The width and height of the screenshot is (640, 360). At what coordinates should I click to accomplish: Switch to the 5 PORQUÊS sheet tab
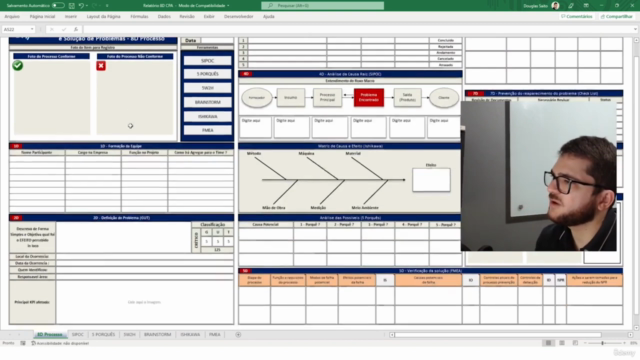coord(103,335)
